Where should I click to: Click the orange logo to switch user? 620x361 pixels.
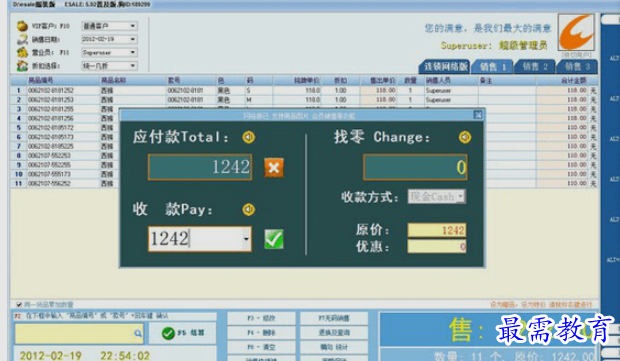[576, 32]
